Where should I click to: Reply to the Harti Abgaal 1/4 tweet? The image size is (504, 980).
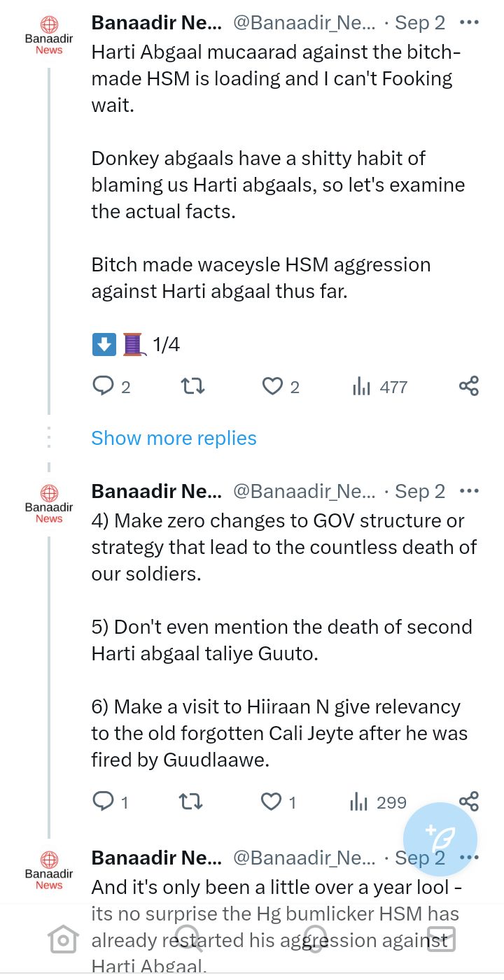pyautogui.click(x=111, y=386)
